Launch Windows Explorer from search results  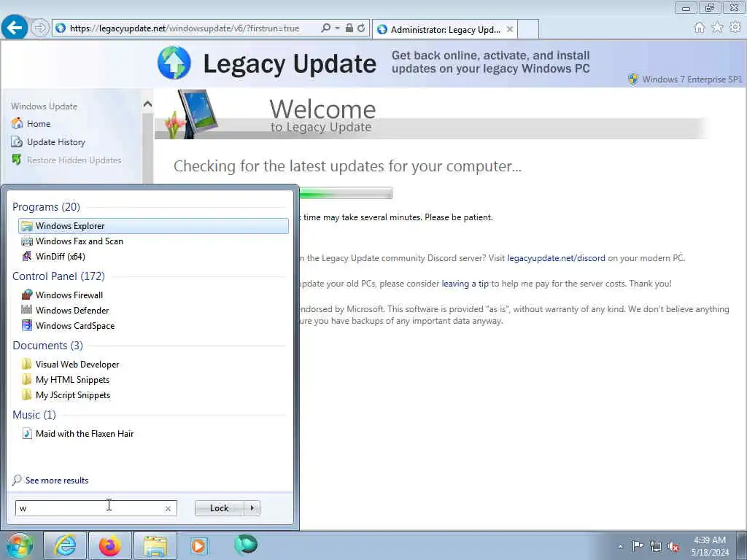(153, 226)
